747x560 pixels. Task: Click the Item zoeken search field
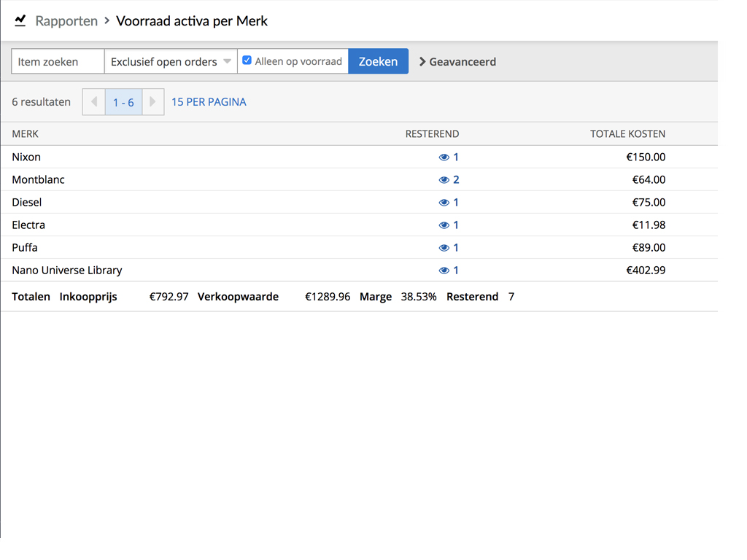pyautogui.click(x=58, y=61)
